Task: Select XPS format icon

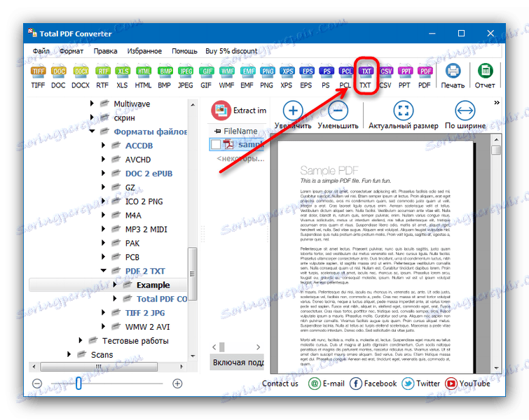Action: point(287,76)
